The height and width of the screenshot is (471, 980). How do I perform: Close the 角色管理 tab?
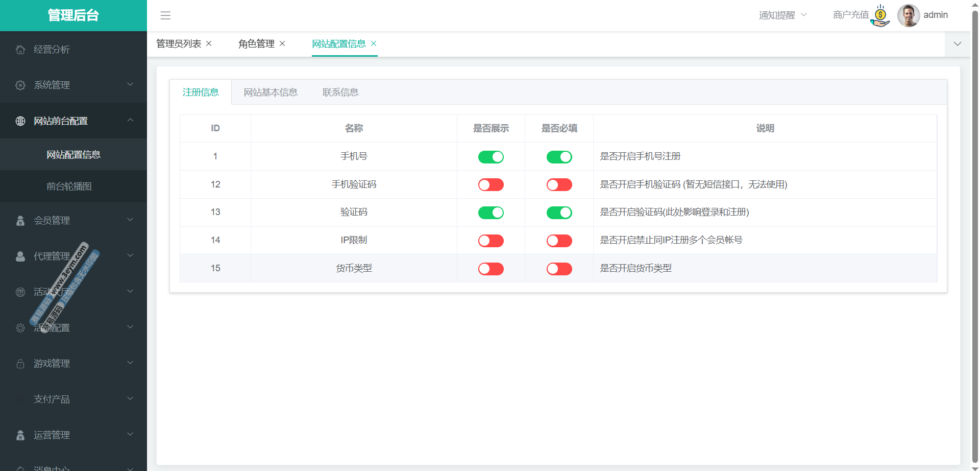coord(282,44)
